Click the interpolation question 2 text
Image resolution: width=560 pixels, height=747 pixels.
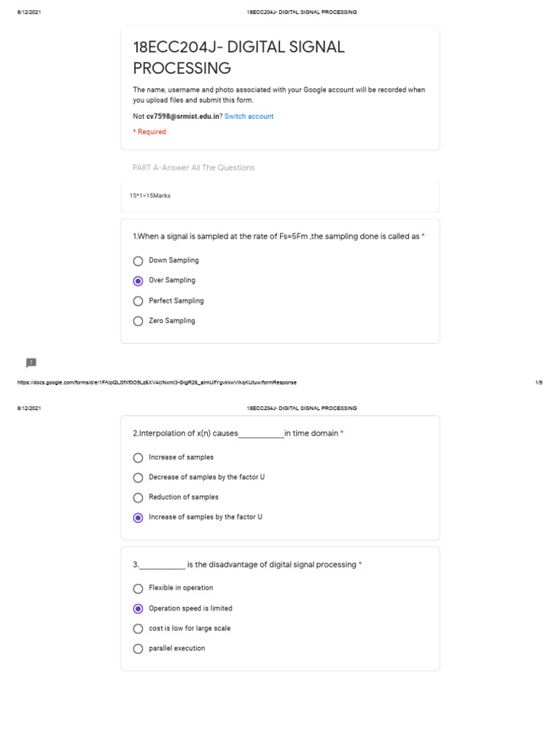pos(235,433)
